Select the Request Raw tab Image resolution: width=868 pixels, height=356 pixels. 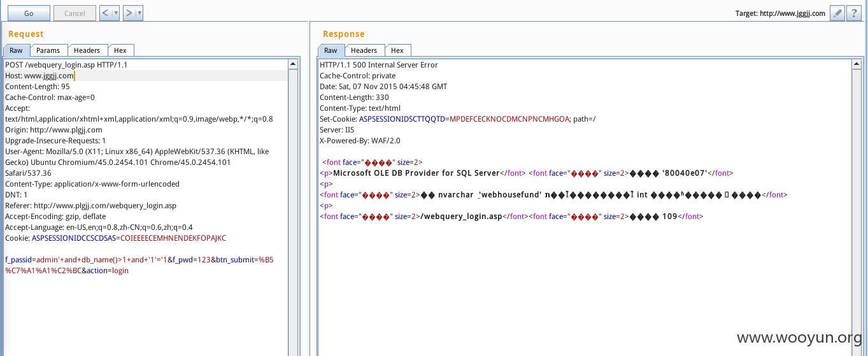point(16,50)
